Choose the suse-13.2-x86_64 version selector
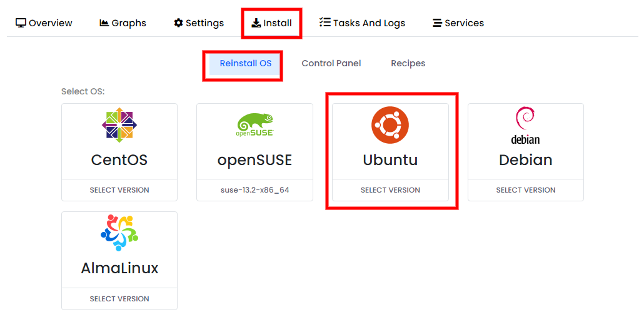Viewport: 644px width, 332px height. pos(254,190)
